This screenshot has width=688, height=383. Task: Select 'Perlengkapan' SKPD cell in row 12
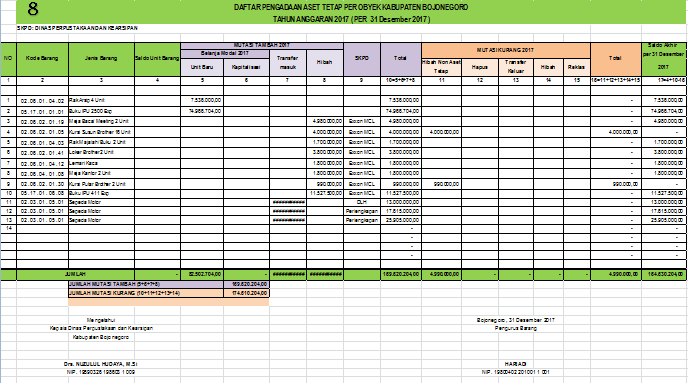click(362, 211)
